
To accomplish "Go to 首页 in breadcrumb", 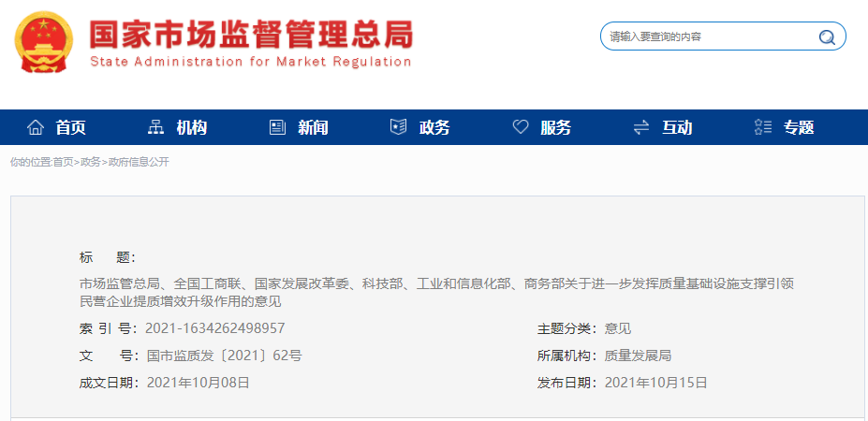I will pos(63,162).
